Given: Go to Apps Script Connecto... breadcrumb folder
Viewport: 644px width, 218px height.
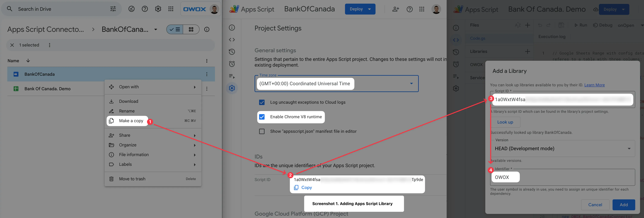Looking at the screenshot, I should (x=46, y=30).
